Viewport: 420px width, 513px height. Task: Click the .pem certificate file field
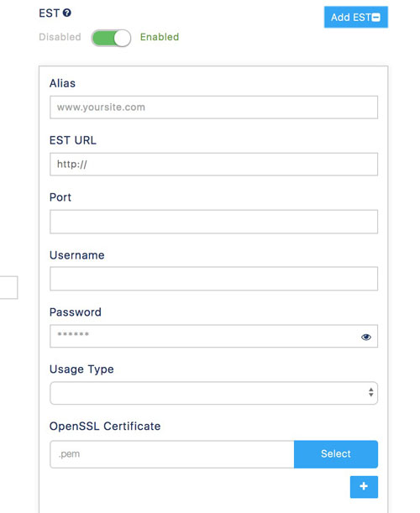pyautogui.click(x=172, y=454)
